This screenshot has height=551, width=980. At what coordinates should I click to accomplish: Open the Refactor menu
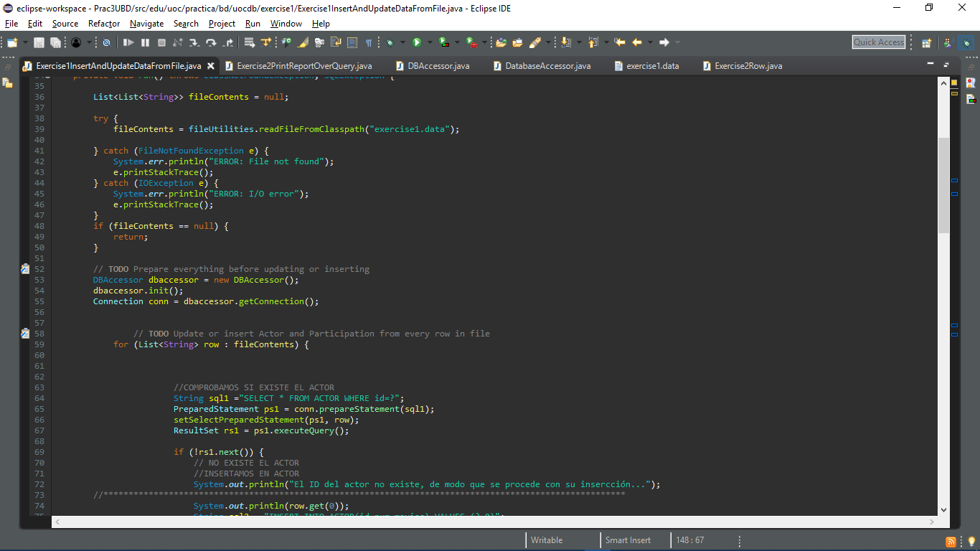point(104,24)
